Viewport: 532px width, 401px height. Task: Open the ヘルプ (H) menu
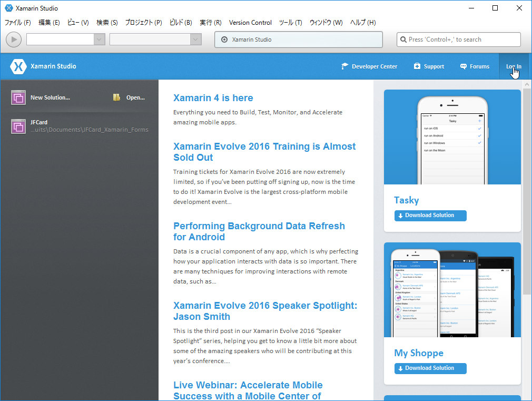click(363, 23)
